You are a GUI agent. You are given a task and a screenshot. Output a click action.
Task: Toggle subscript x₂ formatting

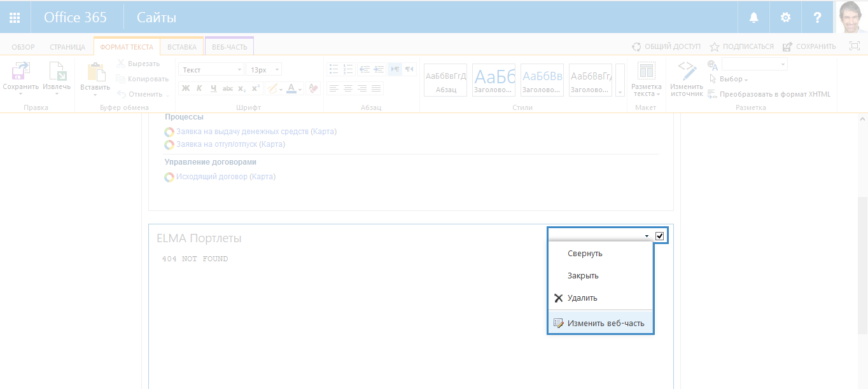[x=242, y=88]
